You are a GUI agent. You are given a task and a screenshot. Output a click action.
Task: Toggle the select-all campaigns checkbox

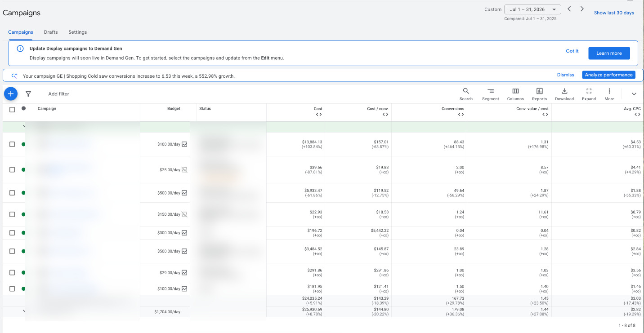click(x=12, y=109)
